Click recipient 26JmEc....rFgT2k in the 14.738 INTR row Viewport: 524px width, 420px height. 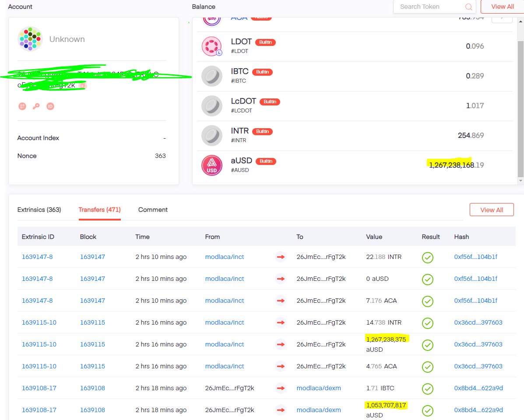coord(321,322)
